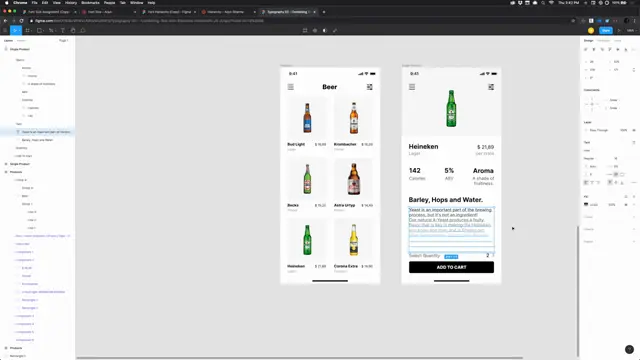Click the text align left icon
Image resolution: width=640 pixels, height=360 pixels.
[x=586, y=182]
